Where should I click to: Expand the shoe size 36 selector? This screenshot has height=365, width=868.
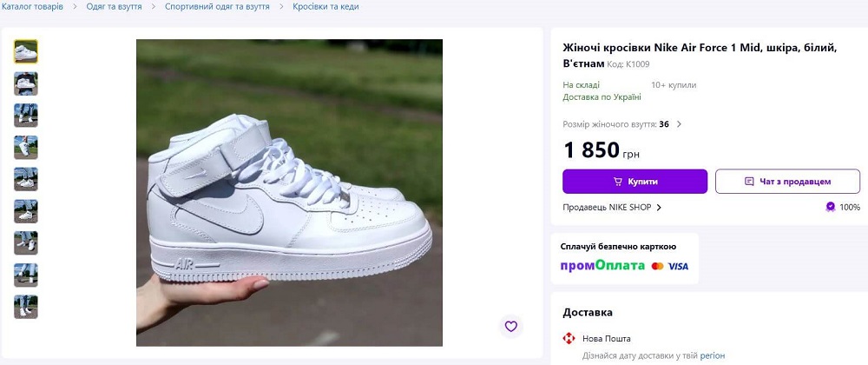click(x=679, y=124)
